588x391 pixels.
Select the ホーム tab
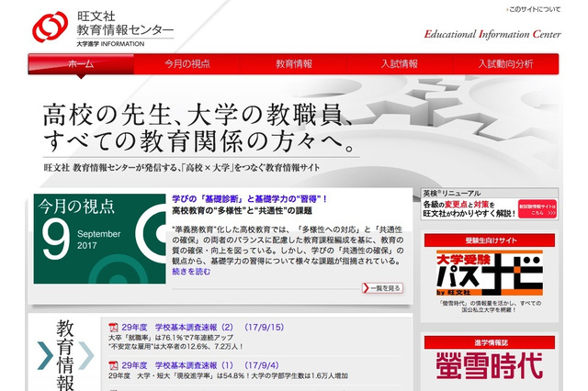tap(81, 64)
